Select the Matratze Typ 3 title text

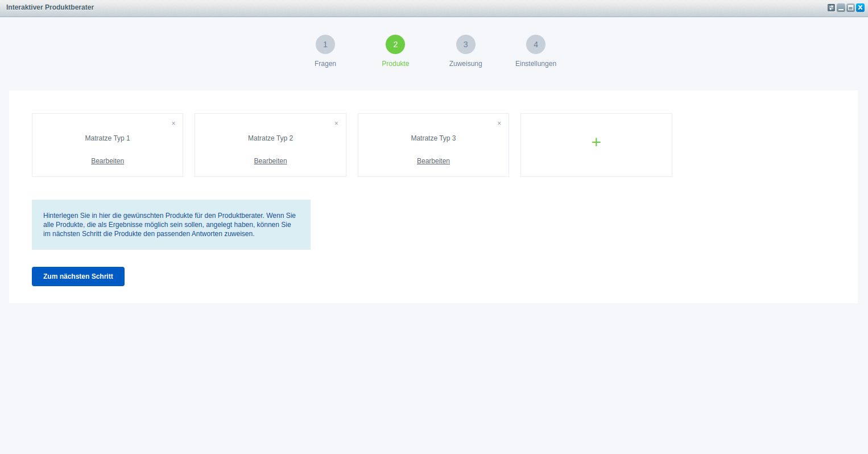(433, 138)
